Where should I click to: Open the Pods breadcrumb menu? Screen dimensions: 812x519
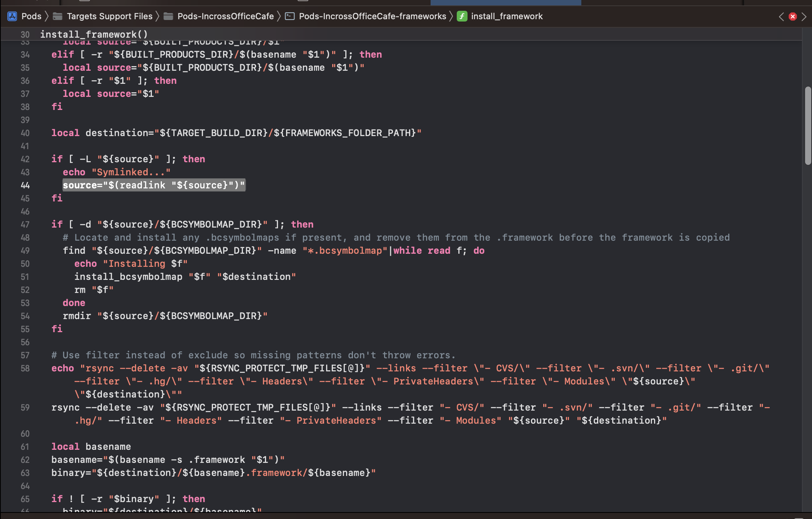point(31,16)
